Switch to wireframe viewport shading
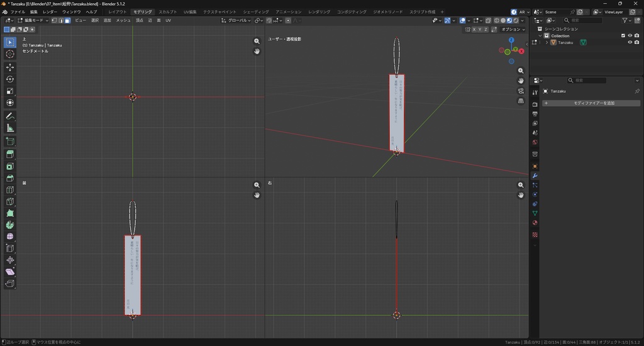644x346 pixels. 497,20
